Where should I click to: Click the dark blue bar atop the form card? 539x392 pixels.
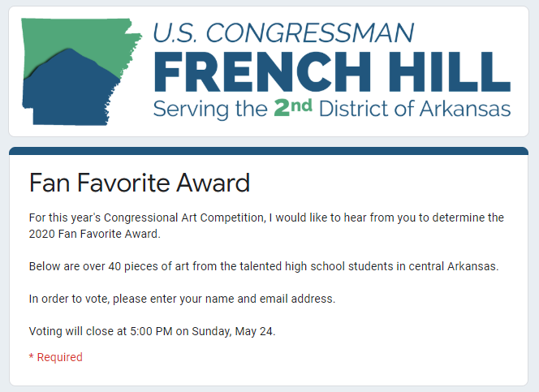[x=269, y=151]
